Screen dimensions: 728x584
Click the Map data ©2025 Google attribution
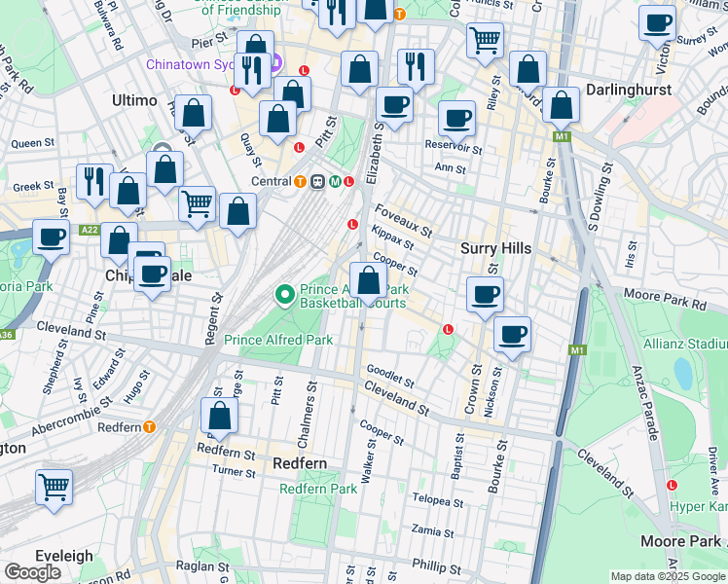[668, 576]
